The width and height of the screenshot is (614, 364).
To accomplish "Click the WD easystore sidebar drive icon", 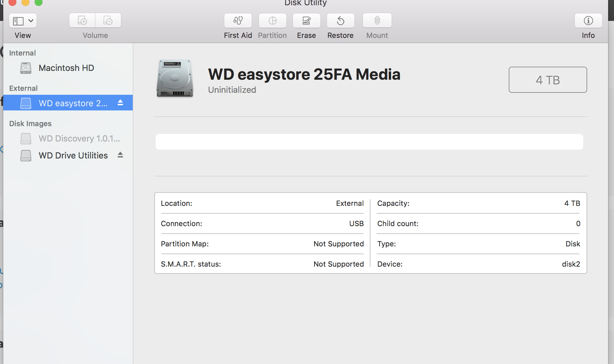I will click(26, 103).
